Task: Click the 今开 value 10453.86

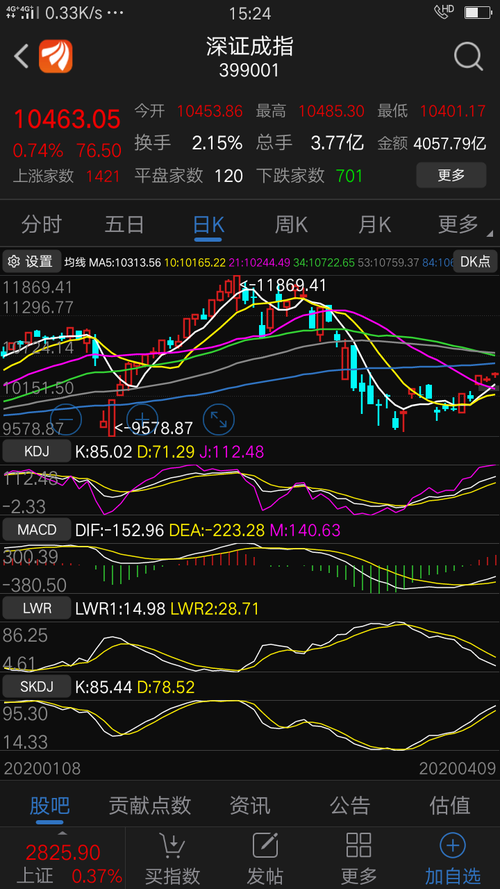Action: [x=210, y=112]
